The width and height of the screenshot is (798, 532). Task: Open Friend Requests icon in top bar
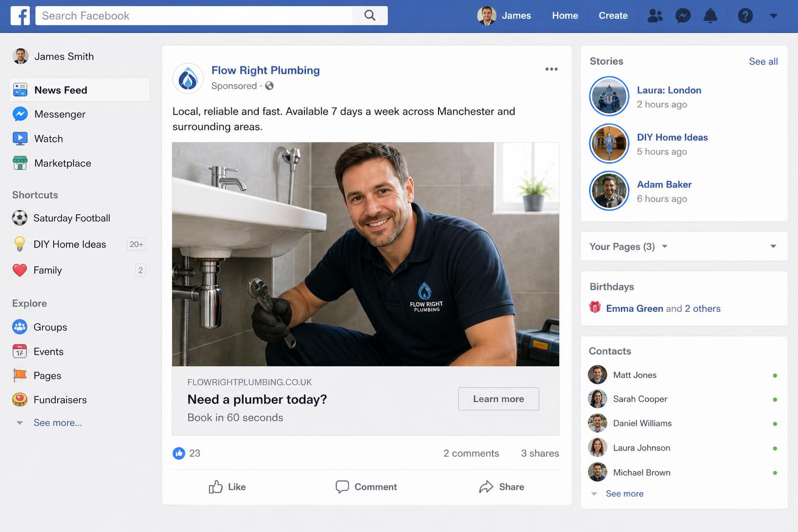point(655,16)
